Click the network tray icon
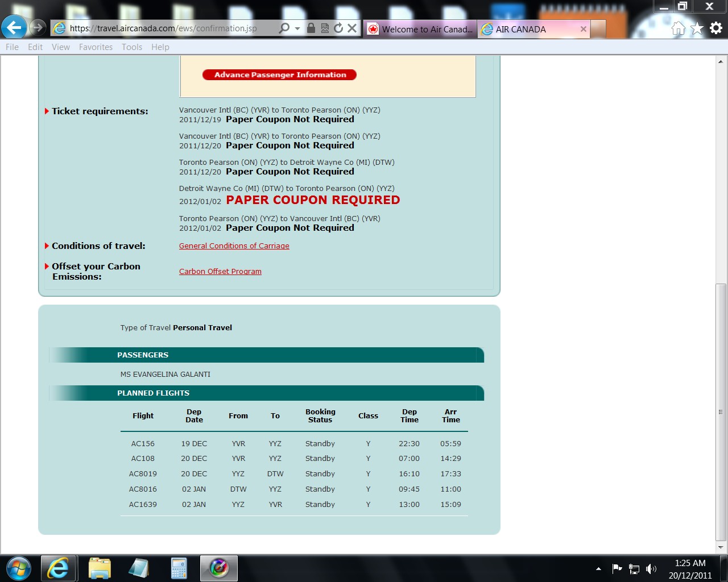The height and width of the screenshot is (582, 728). [634, 569]
